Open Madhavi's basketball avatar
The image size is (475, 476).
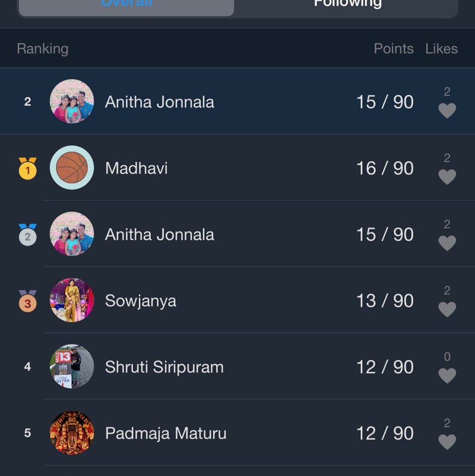pyautogui.click(x=72, y=168)
